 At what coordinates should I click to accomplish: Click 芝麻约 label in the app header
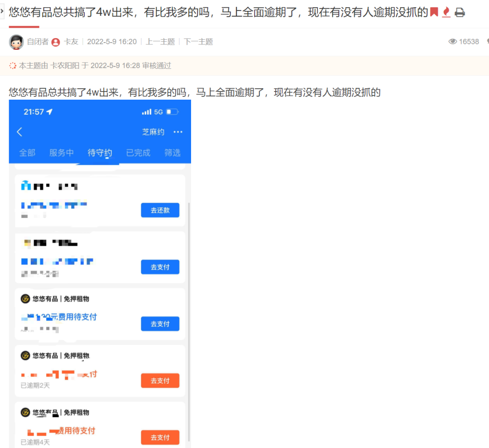[153, 132]
